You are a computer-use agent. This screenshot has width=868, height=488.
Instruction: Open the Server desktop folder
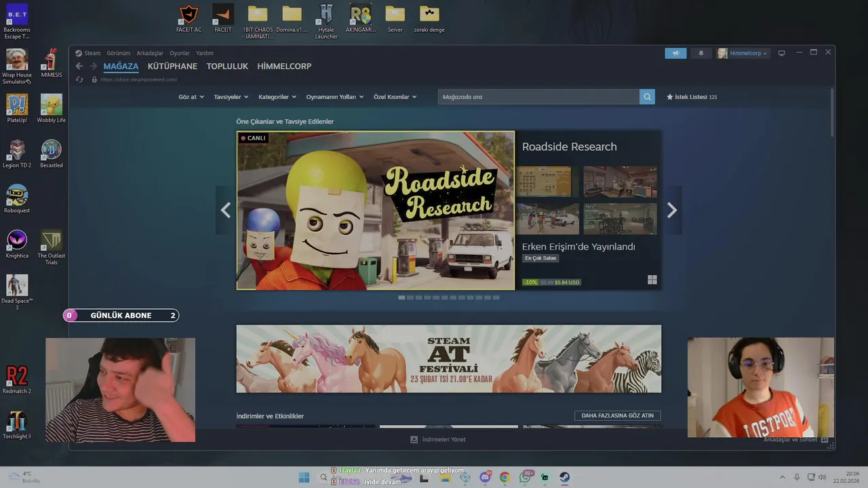tap(395, 19)
